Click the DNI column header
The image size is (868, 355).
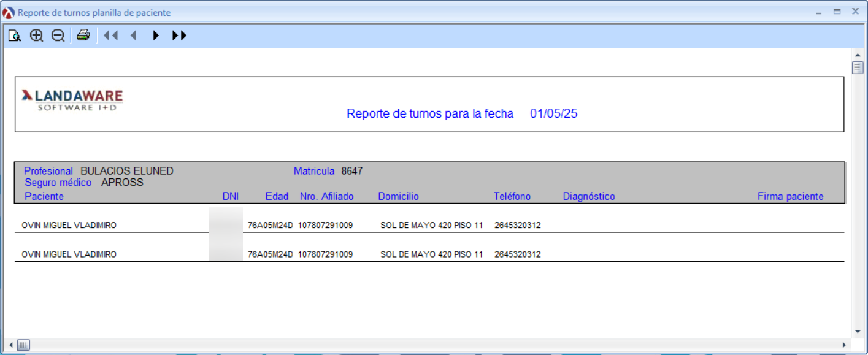point(231,196)
